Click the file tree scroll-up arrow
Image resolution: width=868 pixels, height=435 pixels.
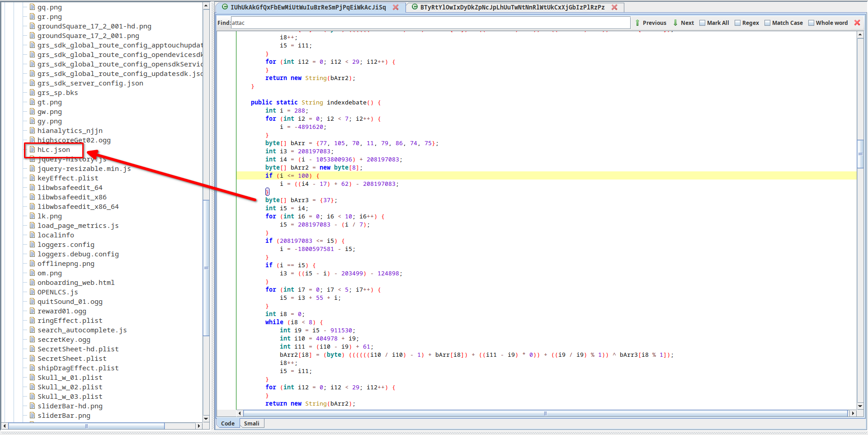[206, 6]
